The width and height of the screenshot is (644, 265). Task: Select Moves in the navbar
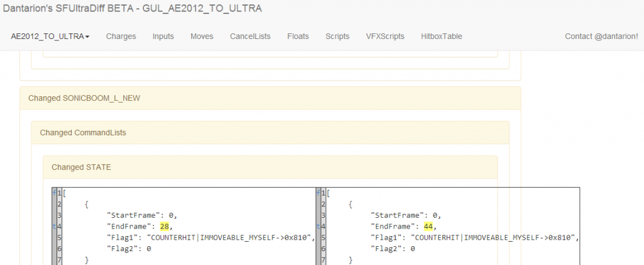coord(202,36)
